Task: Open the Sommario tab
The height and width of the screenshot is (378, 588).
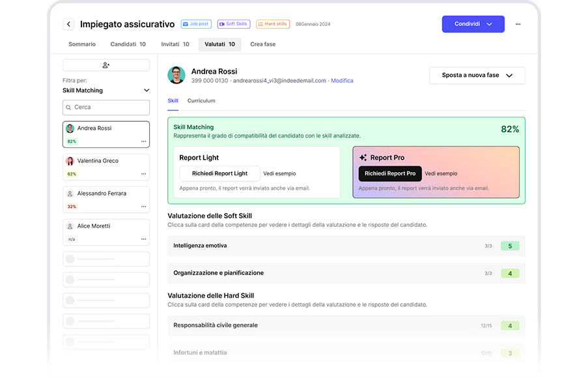Action: point(82,44)
